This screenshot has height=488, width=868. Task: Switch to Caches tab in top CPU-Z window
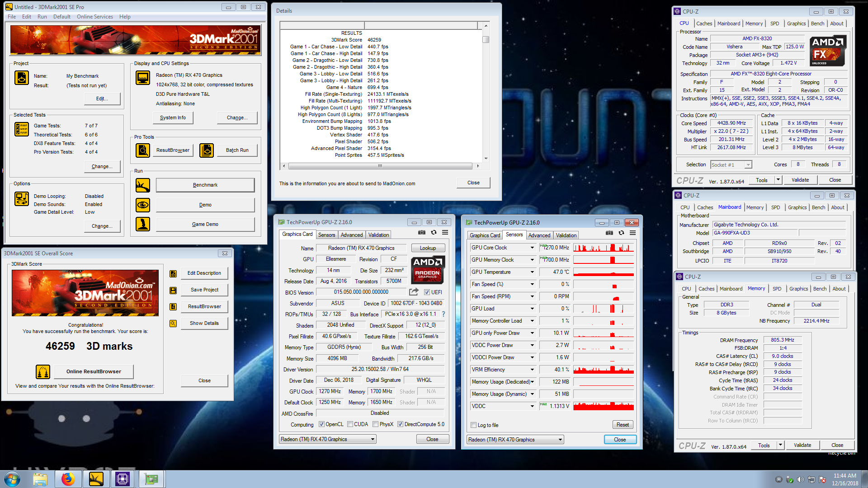click(704, 23)
